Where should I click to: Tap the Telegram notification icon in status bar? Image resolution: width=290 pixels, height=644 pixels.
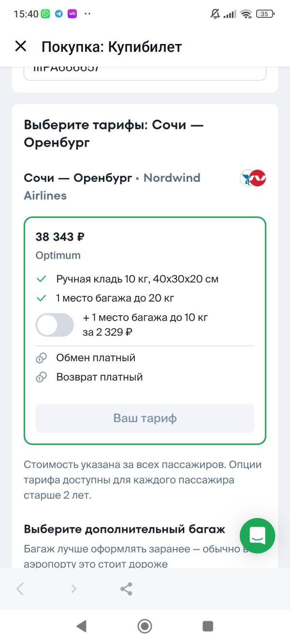click(58, 14)
